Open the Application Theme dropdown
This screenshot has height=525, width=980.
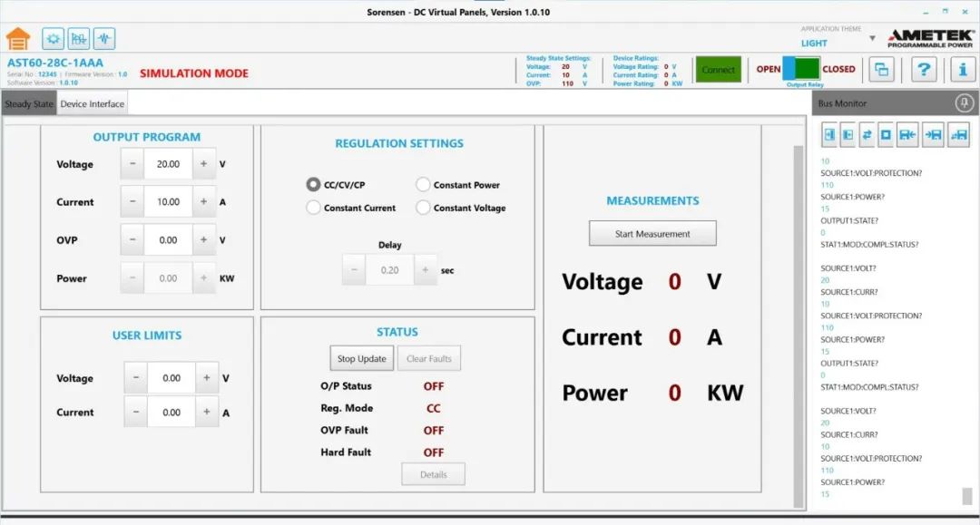click(872, 38)
